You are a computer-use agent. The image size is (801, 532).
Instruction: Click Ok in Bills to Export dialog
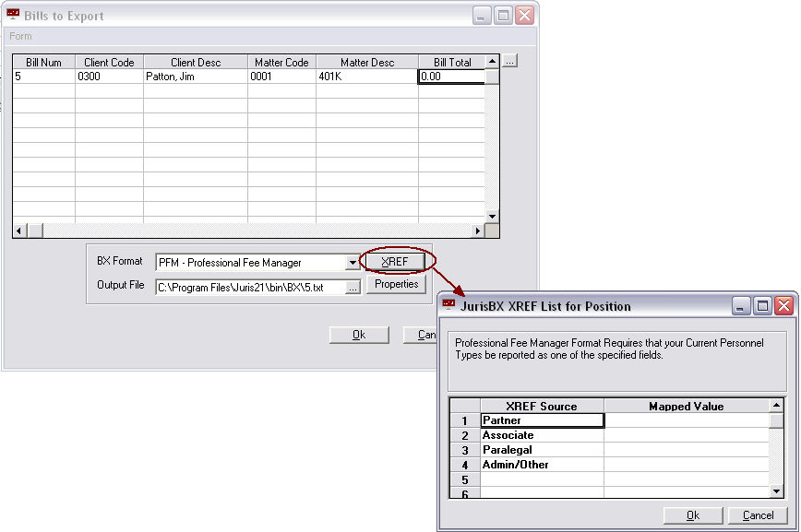[x=358, y=335]
